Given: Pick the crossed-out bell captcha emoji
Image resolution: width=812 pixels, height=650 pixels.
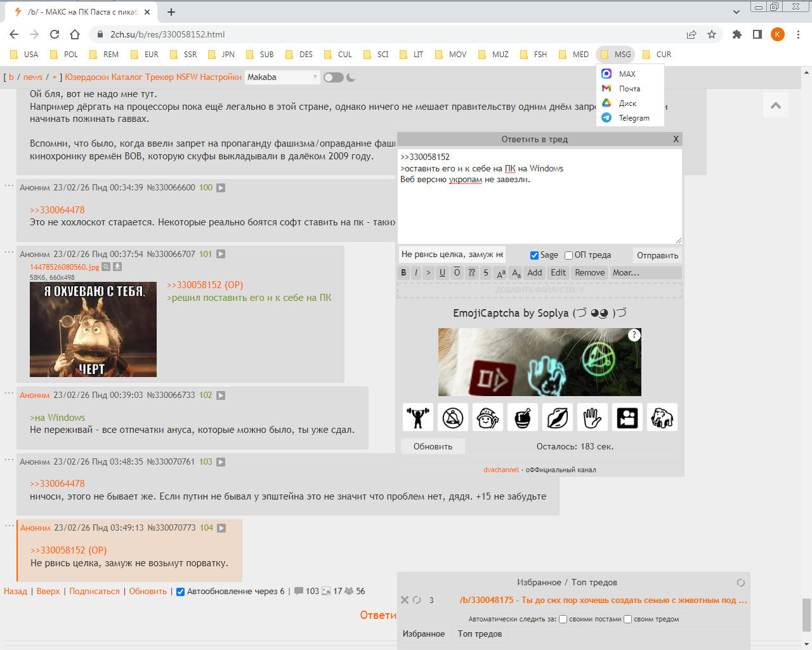Looking at the screenshot, I should coord(453,418).
